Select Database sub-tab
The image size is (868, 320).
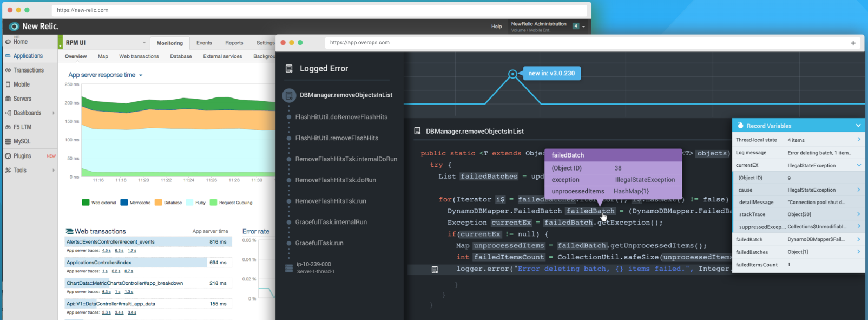point(181,56)
